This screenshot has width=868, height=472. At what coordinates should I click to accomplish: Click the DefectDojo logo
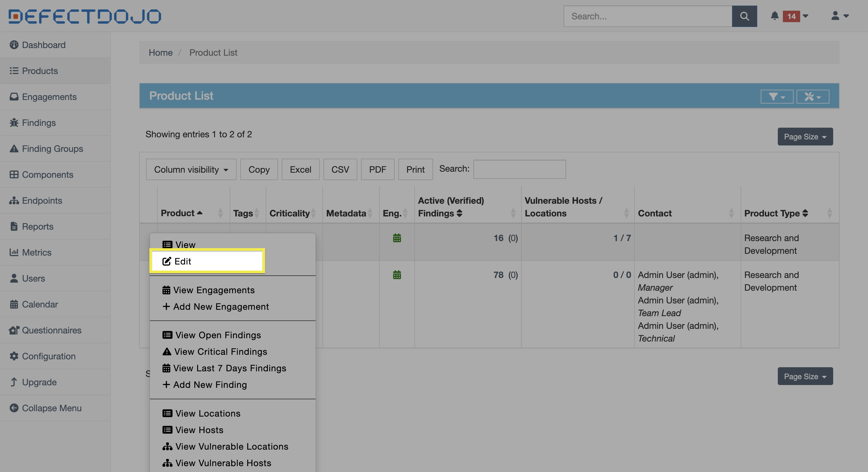(85, 16)
